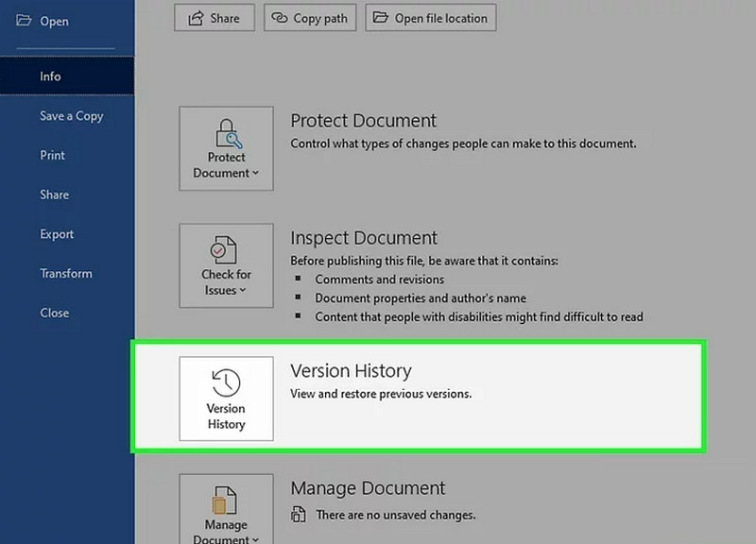
Task: Open Share from the left sidebar menu
Action: [54, 195]
